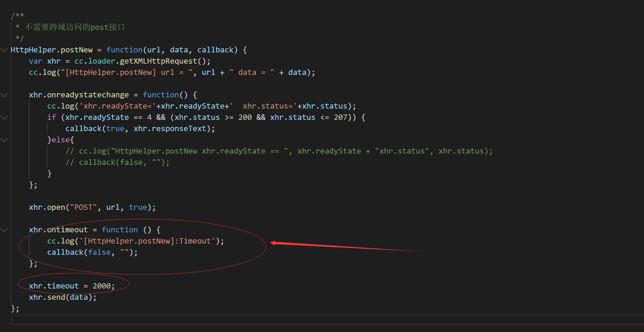Click the Chinese comment about the post interface
644x332 pixels.
(75, 27)
